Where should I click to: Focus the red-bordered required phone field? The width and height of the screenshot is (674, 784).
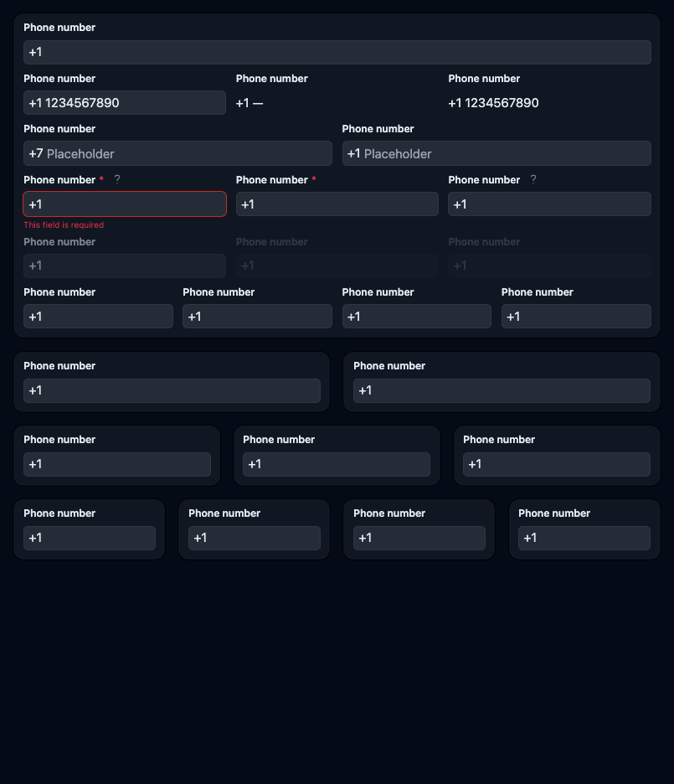124,204
